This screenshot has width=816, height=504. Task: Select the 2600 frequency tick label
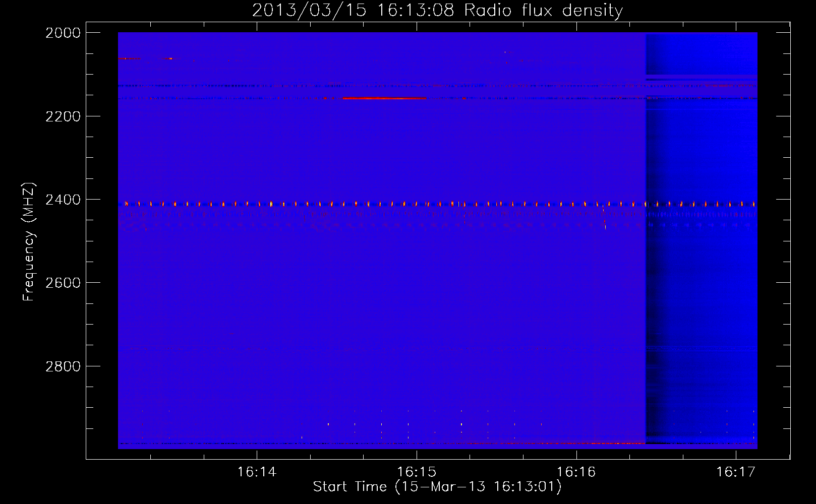tap(63, 283)
